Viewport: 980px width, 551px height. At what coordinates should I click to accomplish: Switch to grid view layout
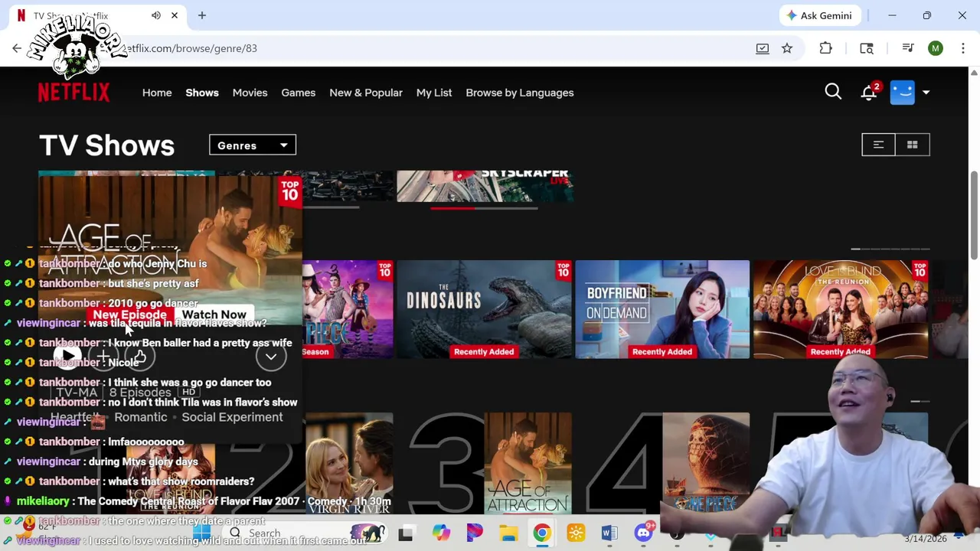tap(913, 145)
